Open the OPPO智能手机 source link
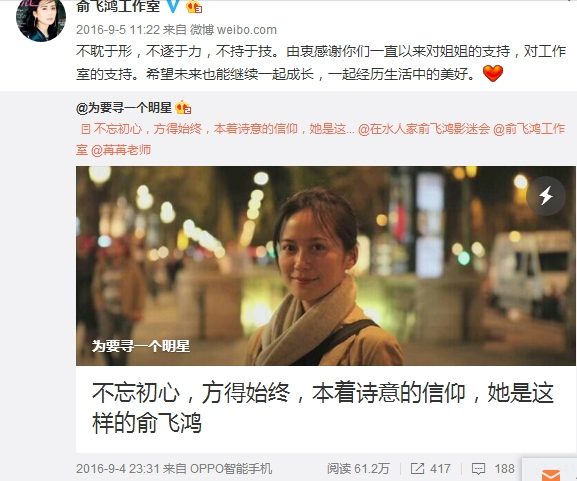 (x=231, y=468)
